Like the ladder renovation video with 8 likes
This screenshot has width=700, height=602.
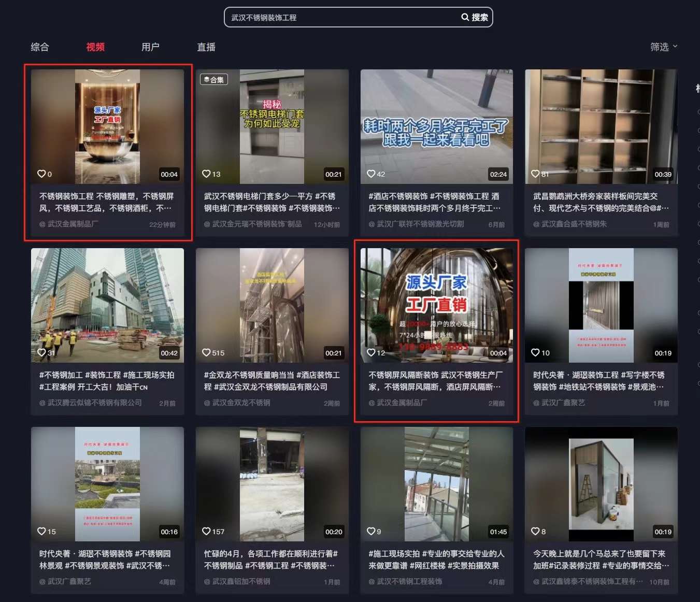[x=535, y=532]
